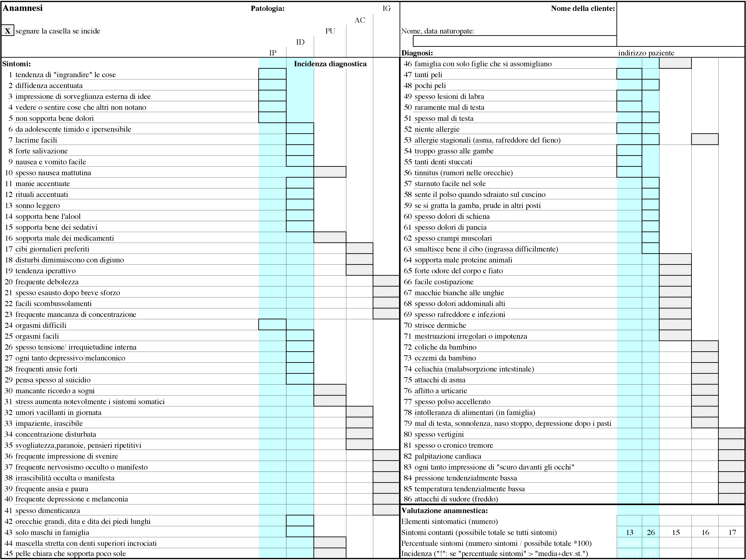Viewport: 746px width, 560px height.
Task: Check IG box for 'frequente debolezza'
Action: 386,281
